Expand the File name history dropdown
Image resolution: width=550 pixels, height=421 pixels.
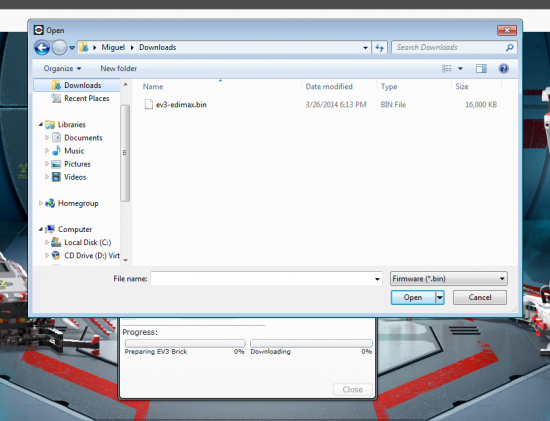377,279
